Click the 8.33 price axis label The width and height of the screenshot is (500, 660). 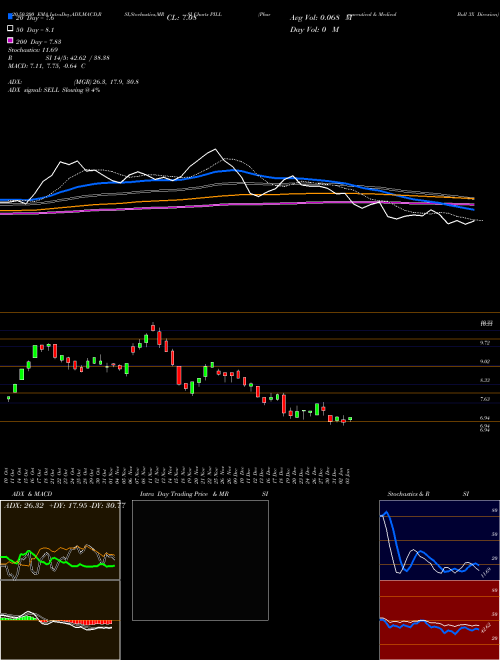click(x=484, y=380)
